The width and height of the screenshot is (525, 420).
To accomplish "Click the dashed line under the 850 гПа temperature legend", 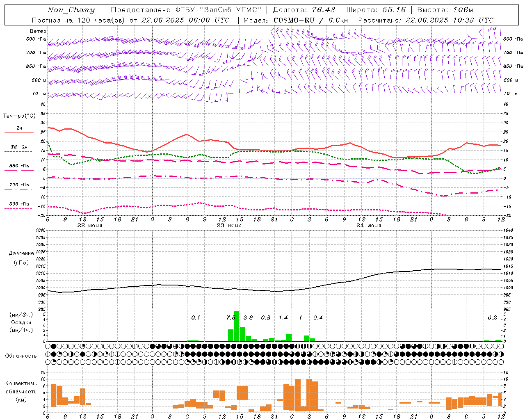I will coord(19,170).
